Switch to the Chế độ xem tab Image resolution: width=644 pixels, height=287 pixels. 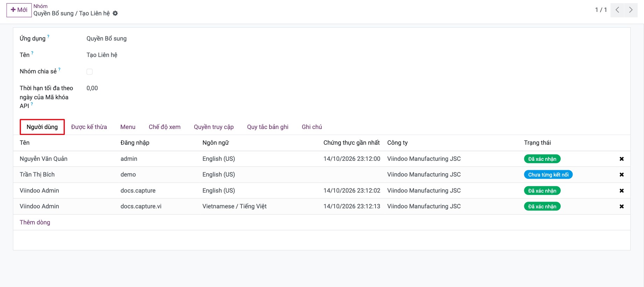point(164,127)
